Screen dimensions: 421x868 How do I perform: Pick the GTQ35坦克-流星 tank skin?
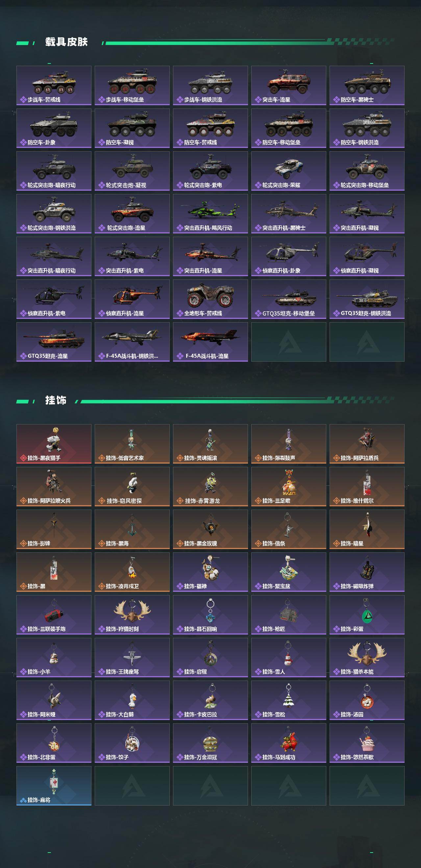tap(54, 342)
